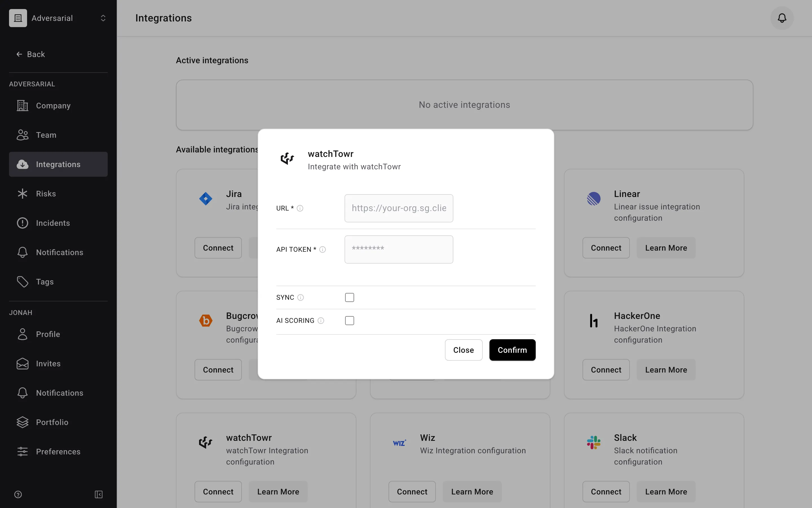Confirm the watchTowr integration

512,350
